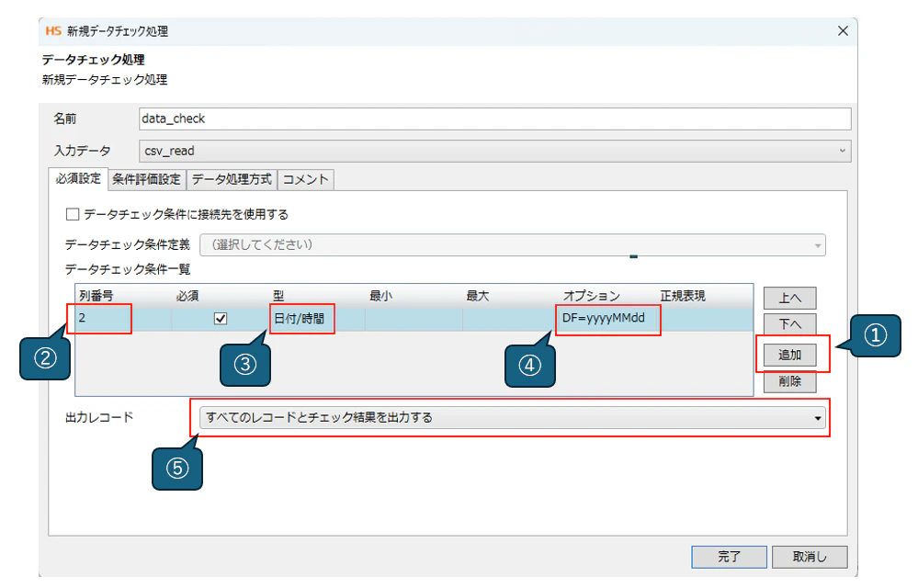This screenshot has height=588, width=918.
Task: Close the 新規データチェック処理 dialog
Action: point(843,31)
